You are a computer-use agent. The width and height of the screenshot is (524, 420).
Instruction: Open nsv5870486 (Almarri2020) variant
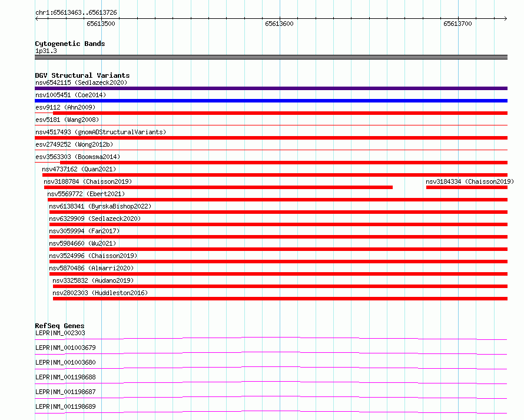[x=91, y=268]
